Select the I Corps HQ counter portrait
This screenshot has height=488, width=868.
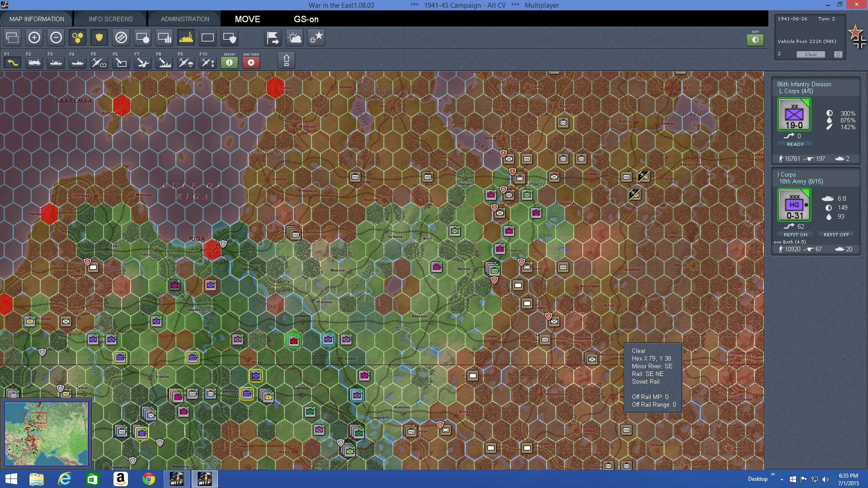[x=794, y=205]
